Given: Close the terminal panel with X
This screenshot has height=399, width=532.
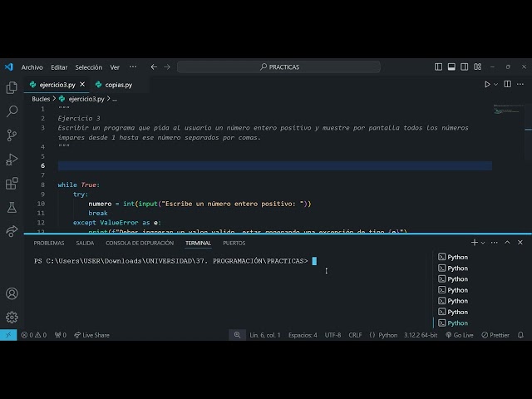Looking at the screenshot, I should coord(520,242).
